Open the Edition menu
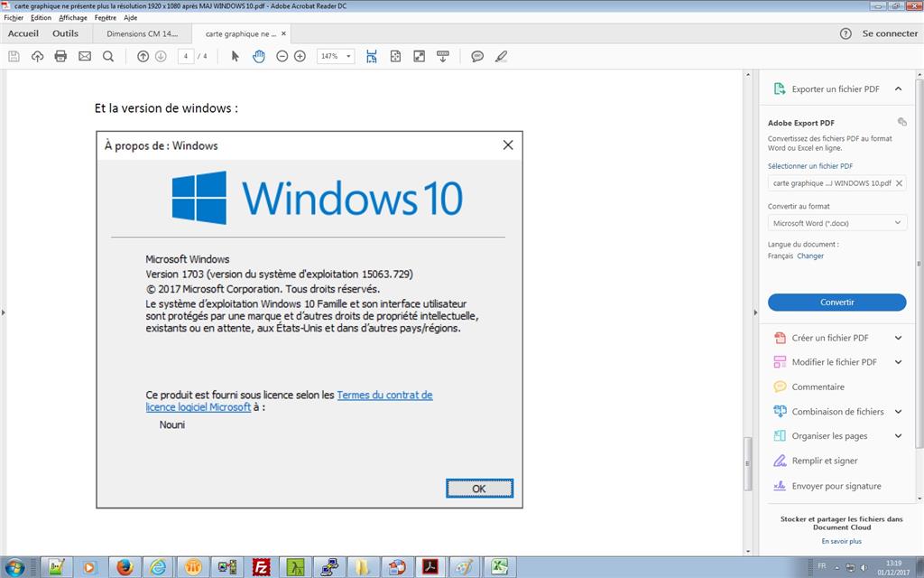The image size is (924, 578). [42, 18]
